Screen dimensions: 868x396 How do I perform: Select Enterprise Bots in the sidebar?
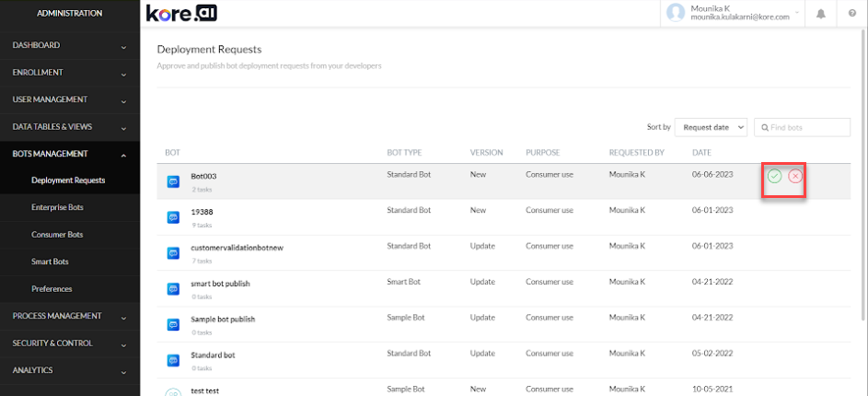coord(57,208)
